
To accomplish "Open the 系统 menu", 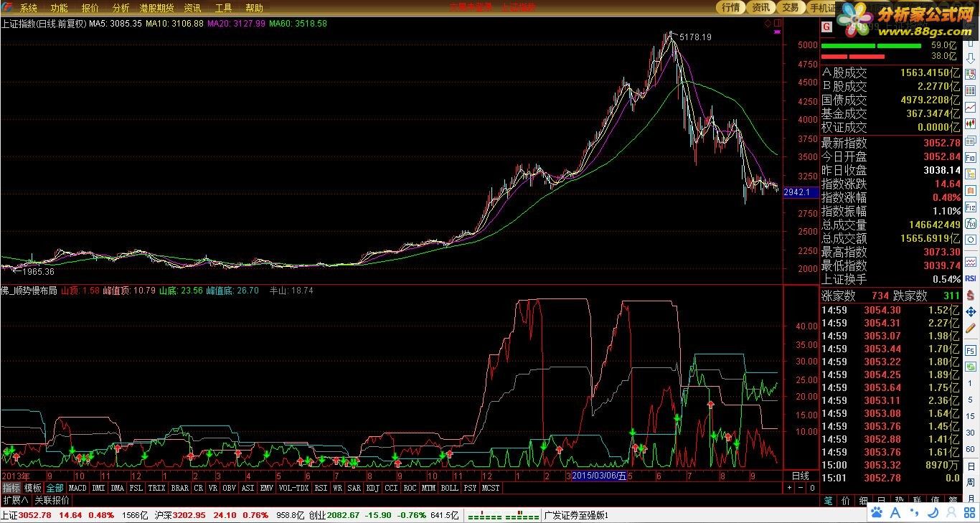I will 29,8.
